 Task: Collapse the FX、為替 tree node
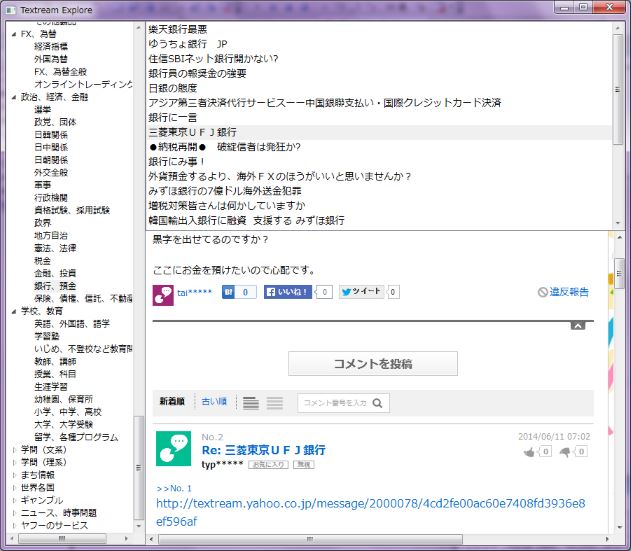point(14,34)
